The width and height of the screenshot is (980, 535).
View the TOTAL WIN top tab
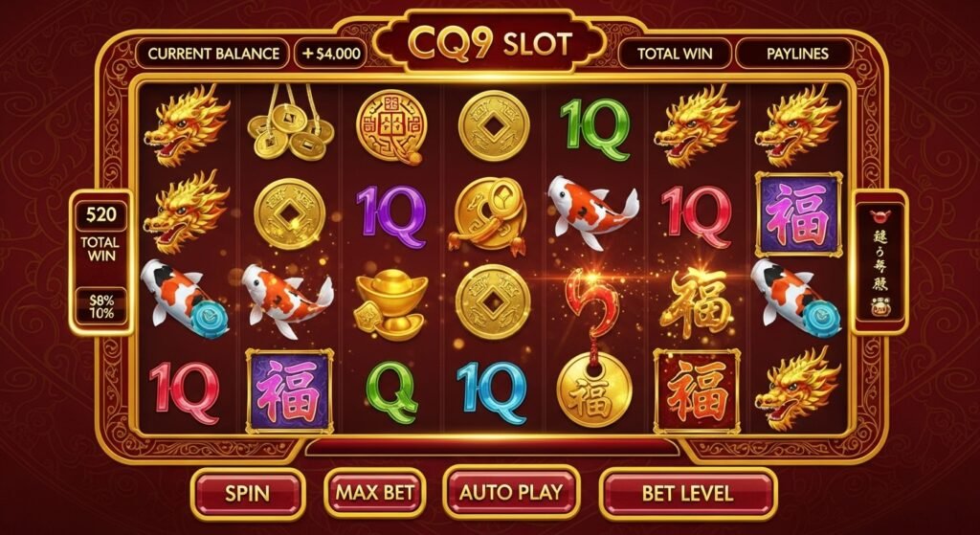[x=675, y=54]
